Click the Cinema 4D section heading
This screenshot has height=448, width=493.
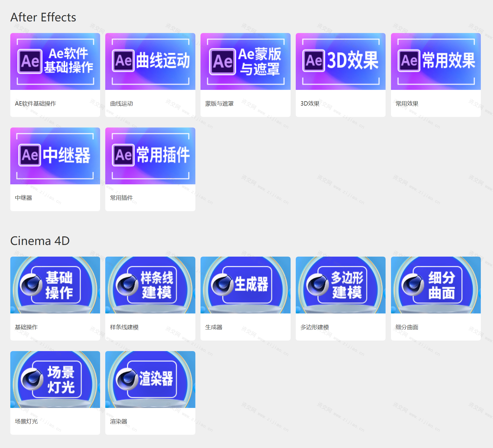point(40,241)
